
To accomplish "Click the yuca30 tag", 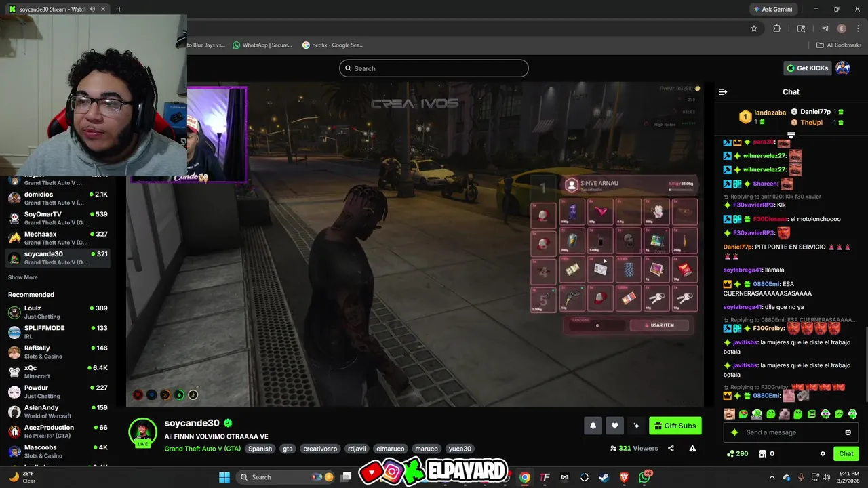I will (x=460, y=449).
